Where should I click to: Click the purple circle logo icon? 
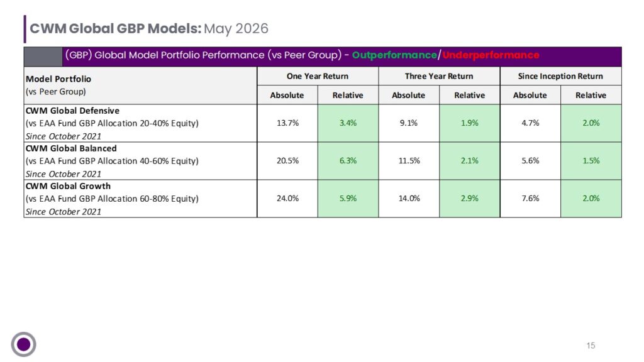pos(23,344)
